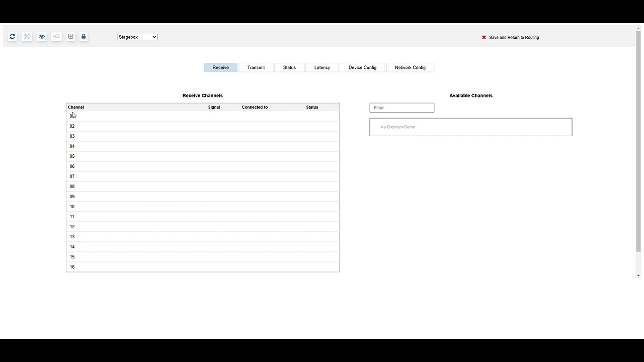Select receive channel 16
644x362 pixels.
tap(203, 267)
